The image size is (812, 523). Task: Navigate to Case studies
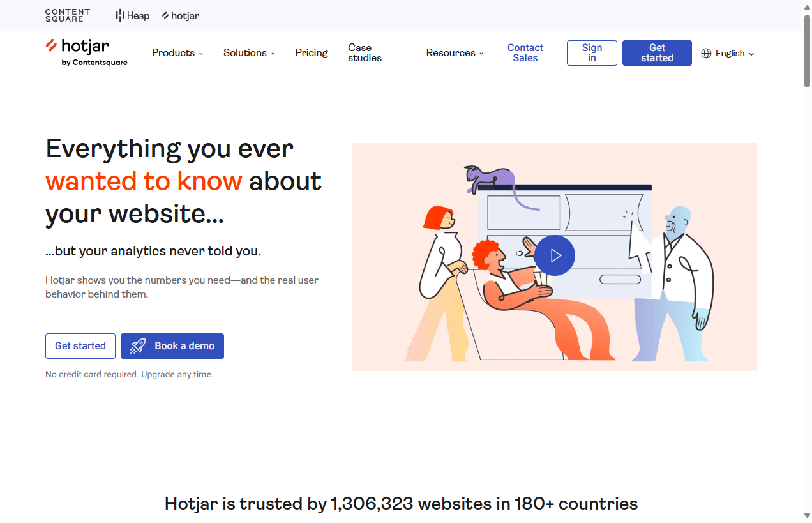pyautogui.click(x=364, y=52)
